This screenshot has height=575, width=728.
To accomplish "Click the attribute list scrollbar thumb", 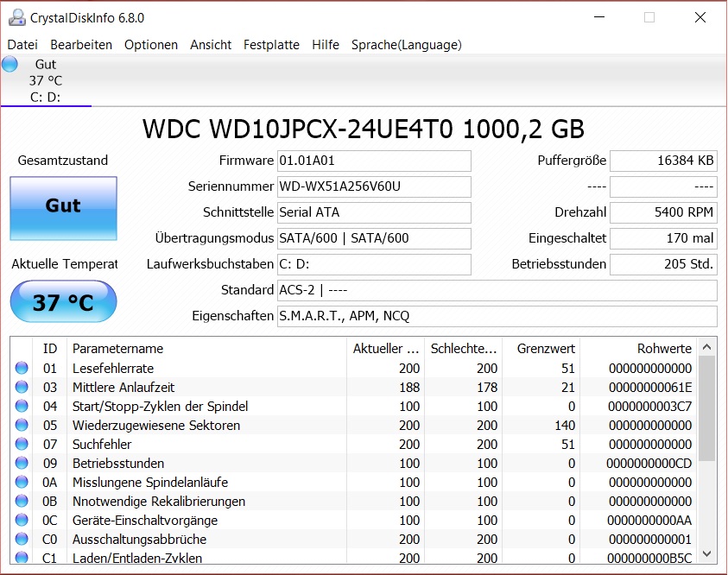I will tap(706, 408).
